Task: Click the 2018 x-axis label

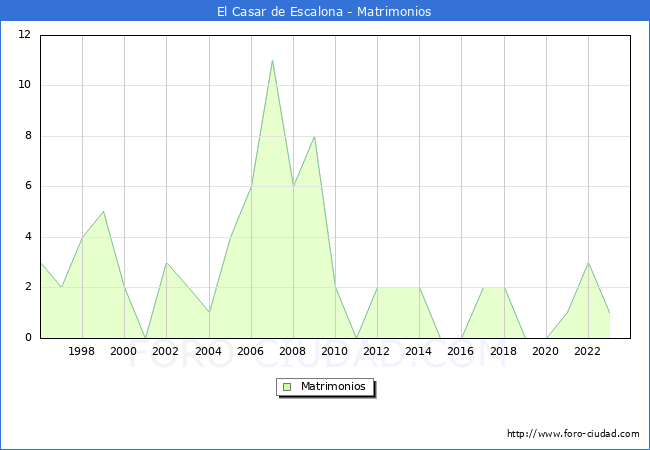Action: tap(504, 351)
